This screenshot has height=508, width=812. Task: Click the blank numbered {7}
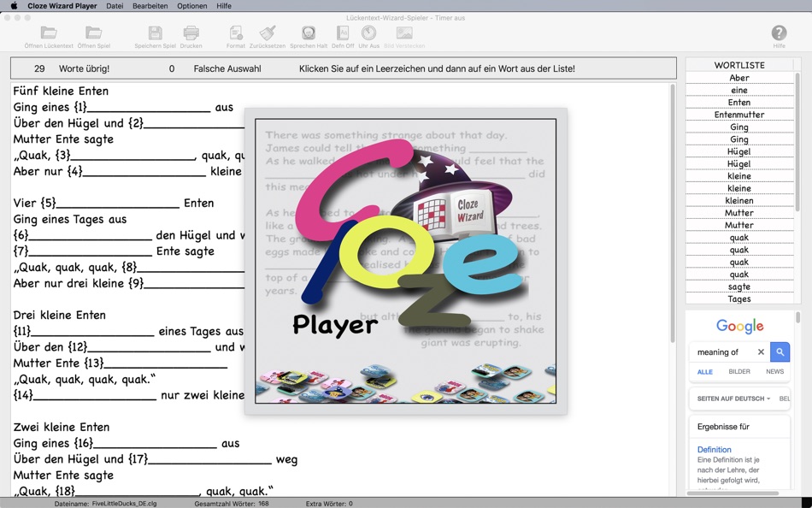pos(83,251)
